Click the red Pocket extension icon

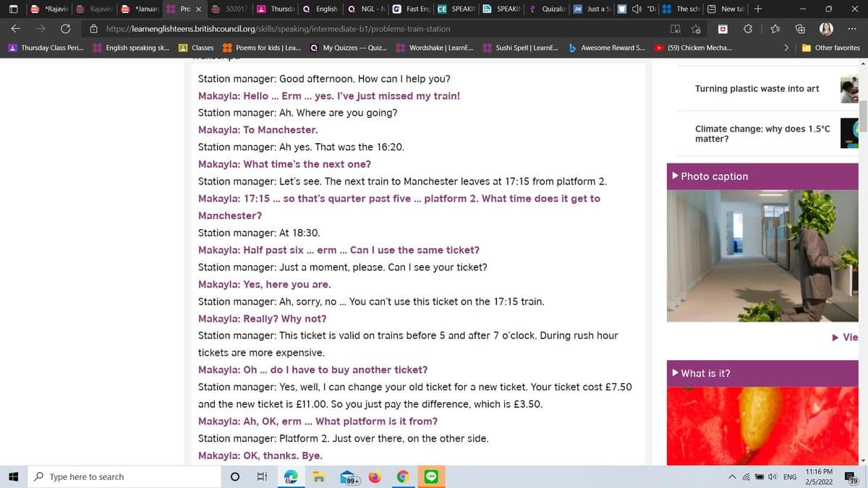point(722,29)
